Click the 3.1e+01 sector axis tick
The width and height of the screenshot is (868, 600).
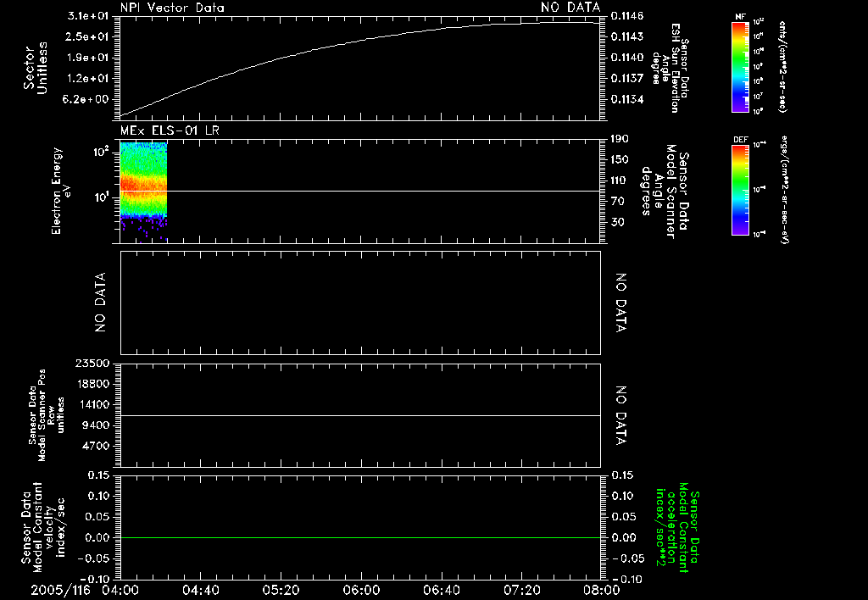(87, 16)
